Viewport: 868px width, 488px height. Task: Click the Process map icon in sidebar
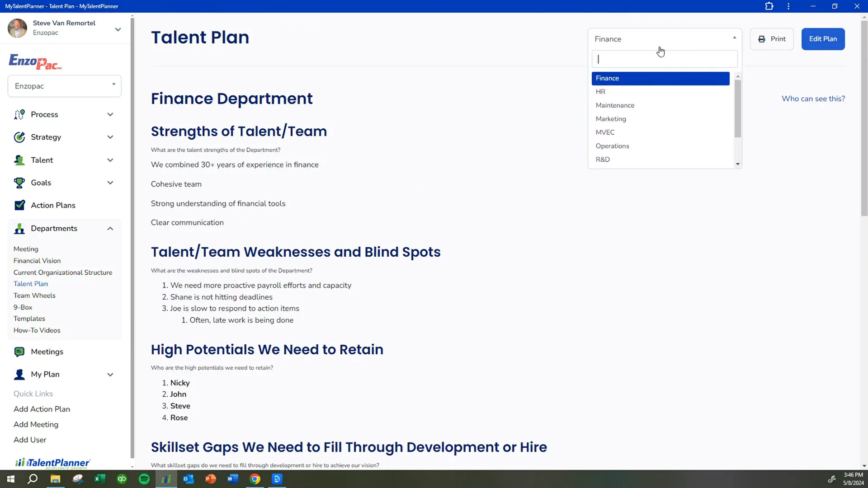coord(19,115)
